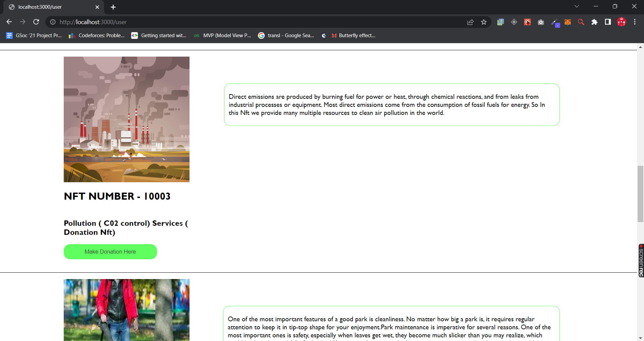Open the transl Google Search bookmark
The width and height of the screenshot is (644, 341).
(x=286, y=36)
